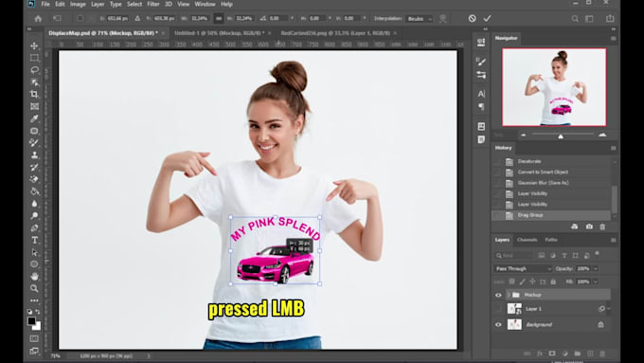Toggle reference point location checkbox

tap(80, 19)
